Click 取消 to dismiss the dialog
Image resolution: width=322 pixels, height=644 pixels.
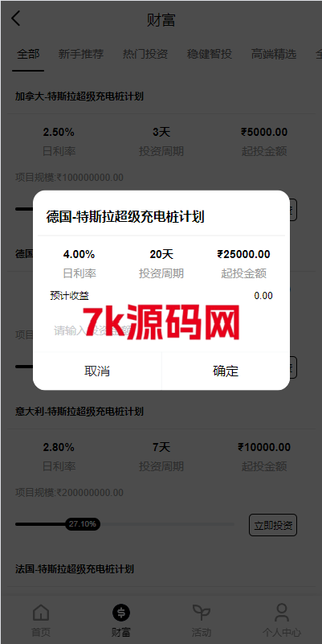coord(97,371)
